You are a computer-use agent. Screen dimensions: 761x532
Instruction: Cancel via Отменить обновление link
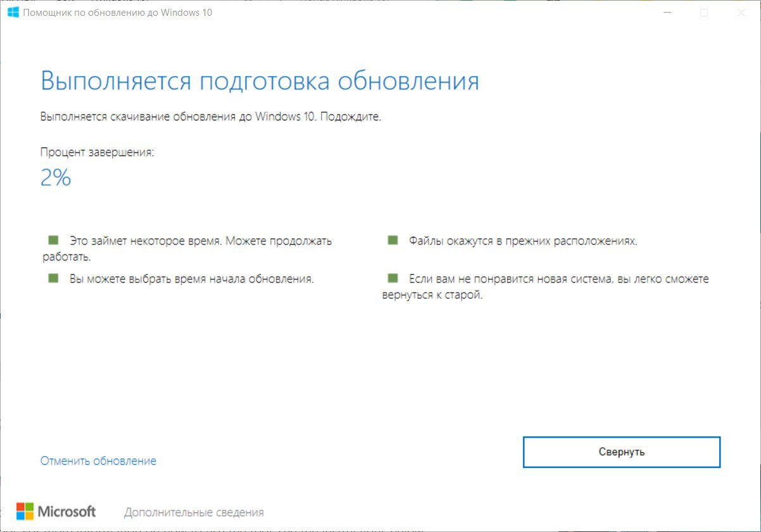pyautogui.click(x=98, y=461)
